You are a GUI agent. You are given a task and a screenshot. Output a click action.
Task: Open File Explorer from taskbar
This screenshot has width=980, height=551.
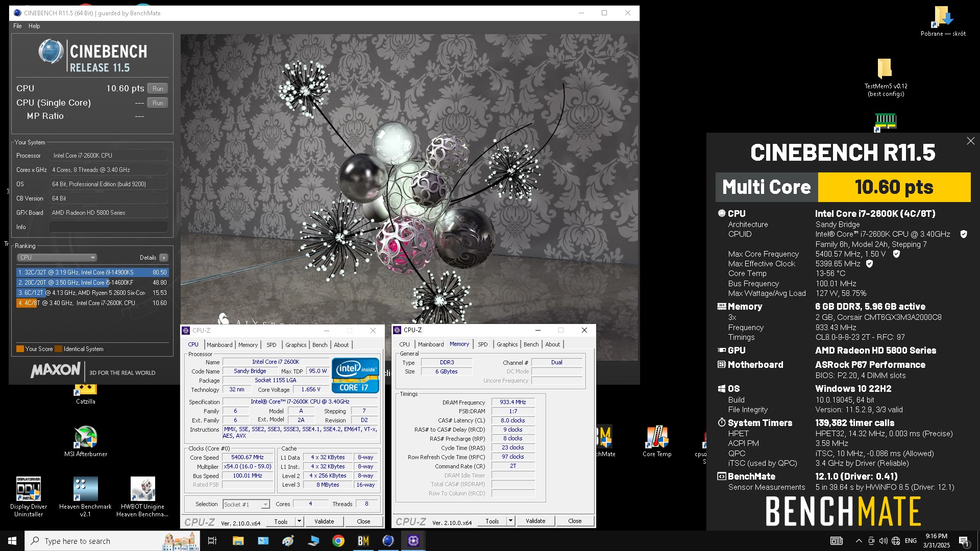click(x=238, y=541)
